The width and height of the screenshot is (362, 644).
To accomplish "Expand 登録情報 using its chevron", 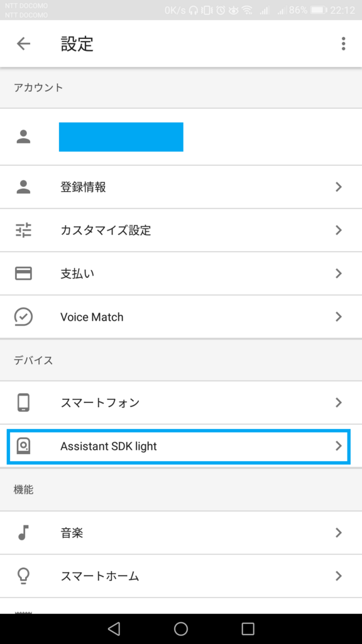I will point(339,187).
